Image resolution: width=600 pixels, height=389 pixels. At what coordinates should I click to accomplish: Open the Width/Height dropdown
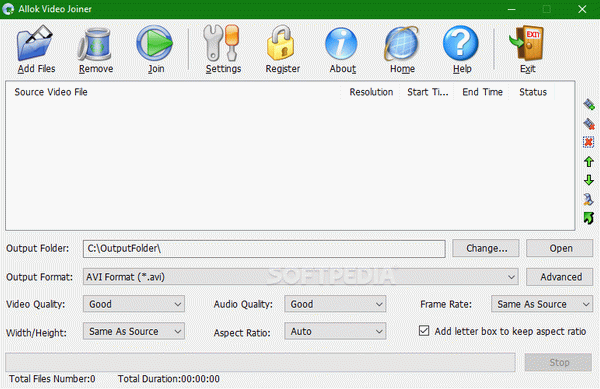click(x=134, y=331)
